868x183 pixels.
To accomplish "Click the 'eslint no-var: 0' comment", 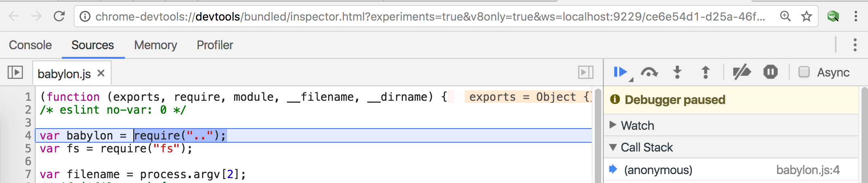I will 113,110.
